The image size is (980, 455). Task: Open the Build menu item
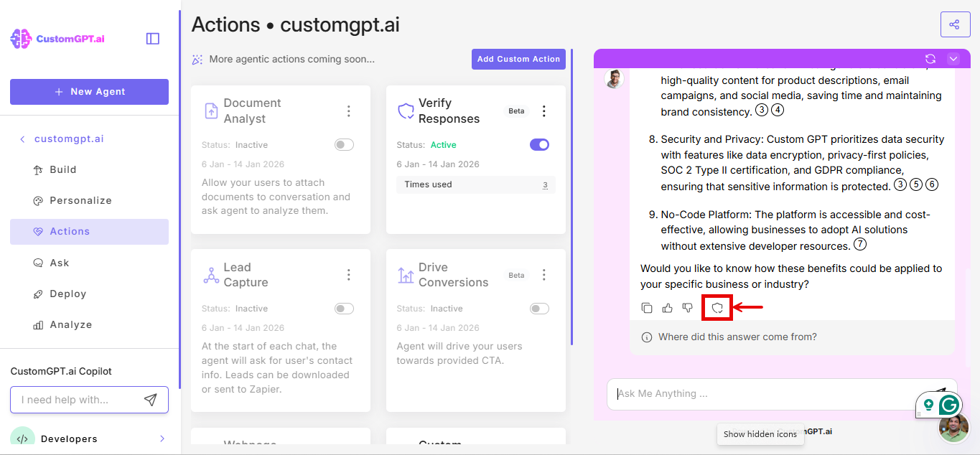coord(89,170)
